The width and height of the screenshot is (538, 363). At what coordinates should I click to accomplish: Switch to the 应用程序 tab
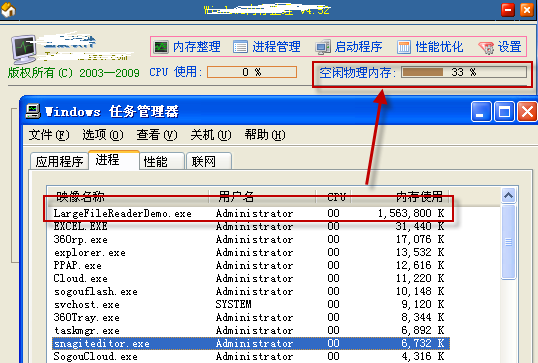pos(59,161)
